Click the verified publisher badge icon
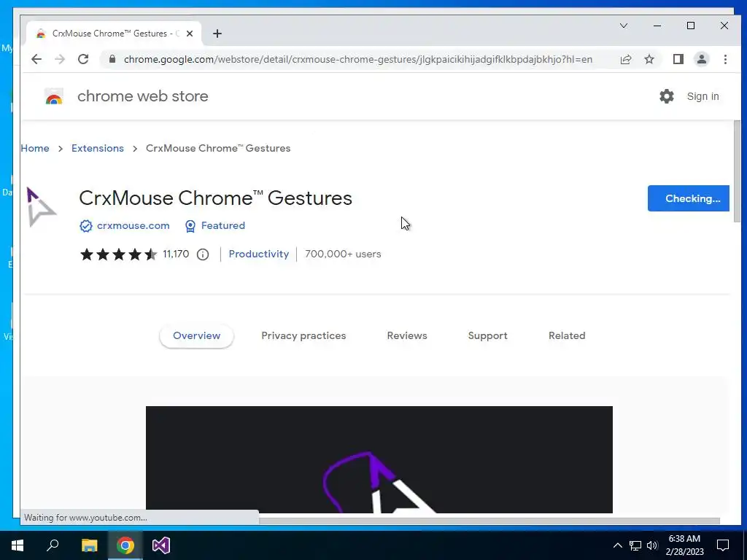The width and height of the screenshot is (747, 560). (x=86, y=226)
